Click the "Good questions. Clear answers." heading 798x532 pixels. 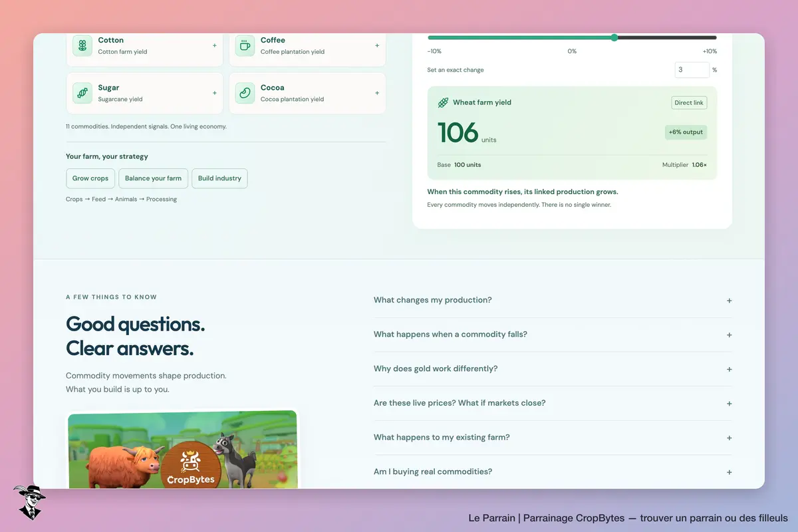tap(136, 336)
